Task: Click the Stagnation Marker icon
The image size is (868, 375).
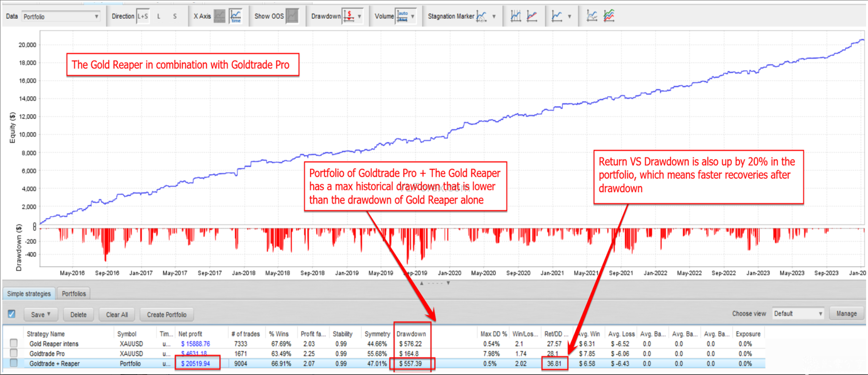Action: point(481,16)
